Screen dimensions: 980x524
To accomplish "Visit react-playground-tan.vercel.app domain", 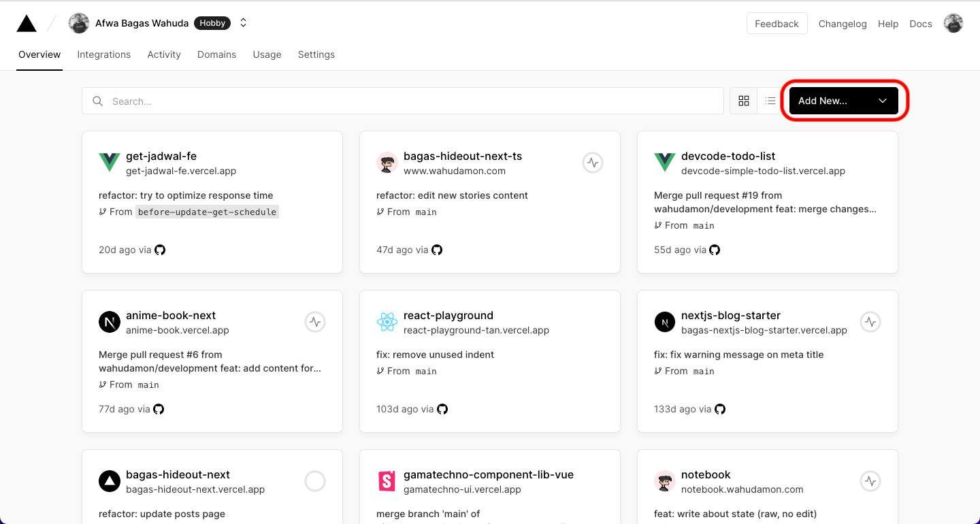I will (x=476, y=330).
